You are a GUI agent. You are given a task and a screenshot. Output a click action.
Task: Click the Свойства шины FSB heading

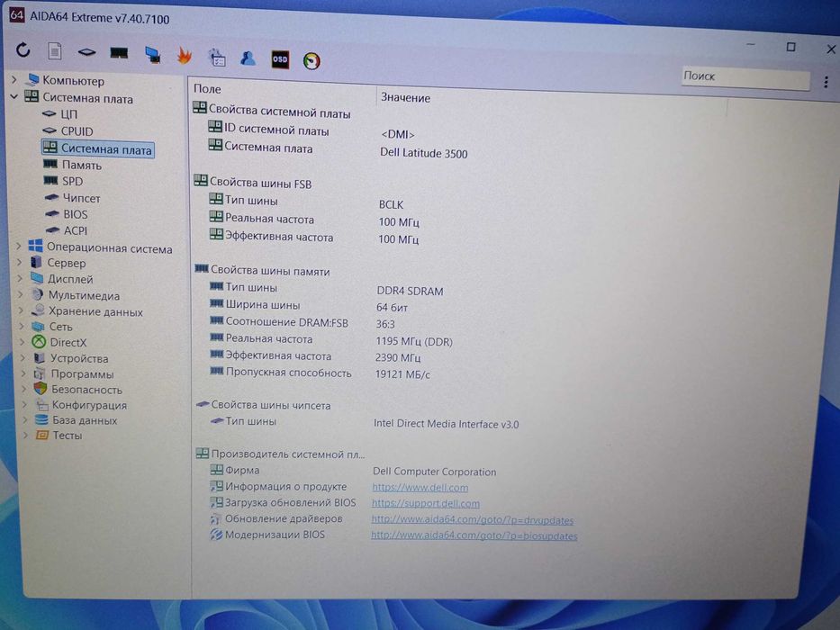click(260, 184)
